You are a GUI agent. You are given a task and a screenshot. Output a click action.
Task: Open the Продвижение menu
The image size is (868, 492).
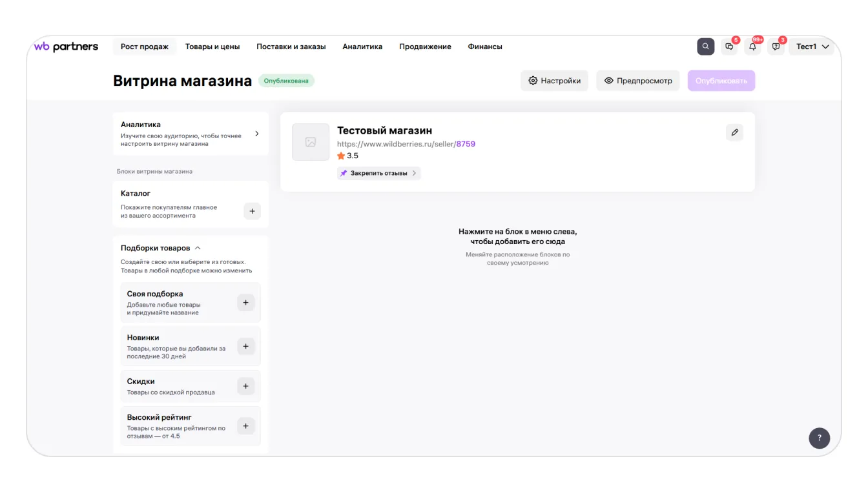425,46
